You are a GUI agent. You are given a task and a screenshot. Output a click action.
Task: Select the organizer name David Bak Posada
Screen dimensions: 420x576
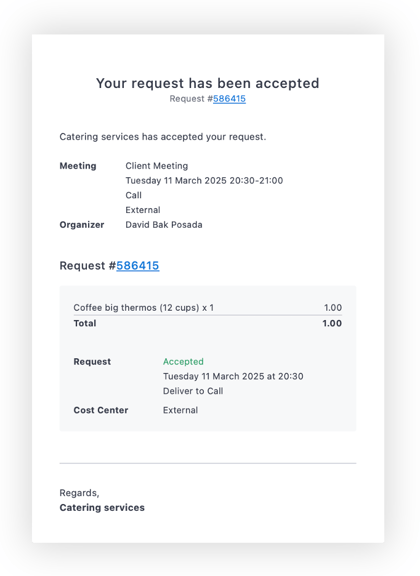coord(164,225)
